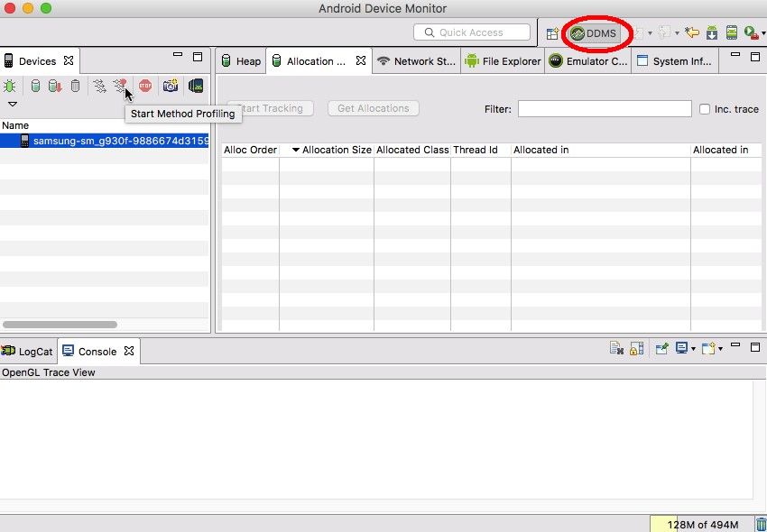Click the Pin Console icon
767x532 pixels.
[661, 348]
